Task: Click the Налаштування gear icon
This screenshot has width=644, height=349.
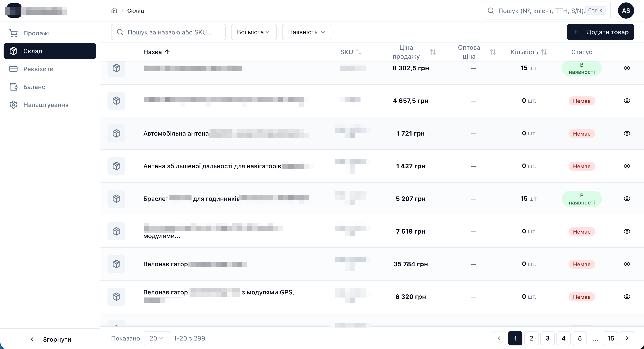Action: [x=13, y=105]
